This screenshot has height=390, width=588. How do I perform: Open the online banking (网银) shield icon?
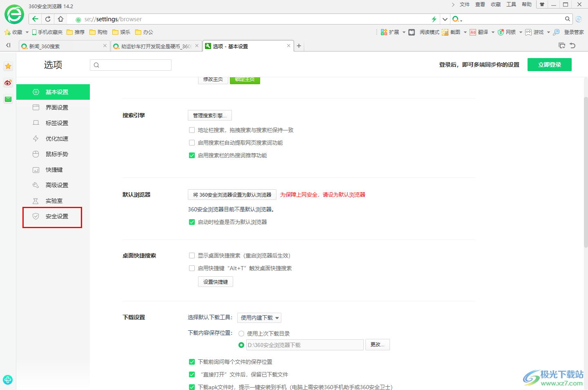501,32
